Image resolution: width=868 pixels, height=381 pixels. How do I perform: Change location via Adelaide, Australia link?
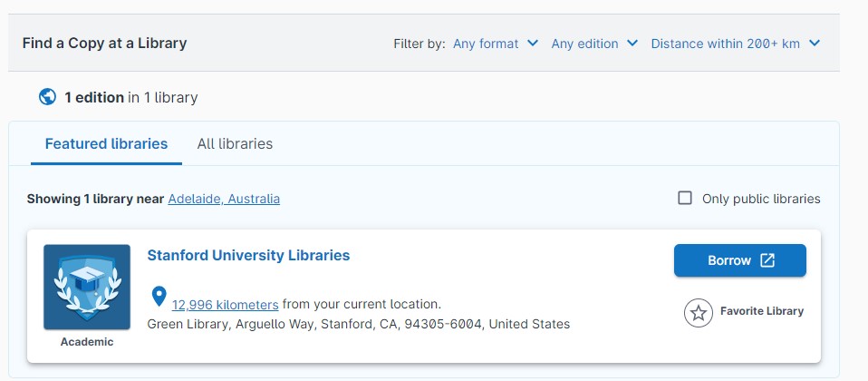[224, 199]
